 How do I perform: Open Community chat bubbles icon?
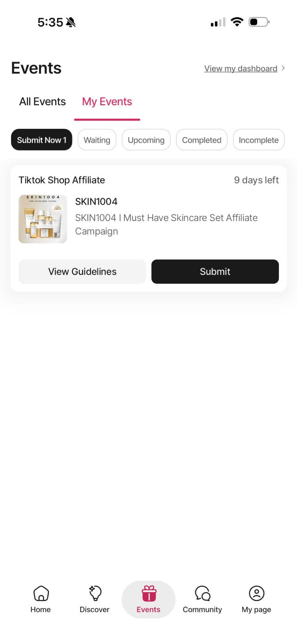(x=202, y=593)
